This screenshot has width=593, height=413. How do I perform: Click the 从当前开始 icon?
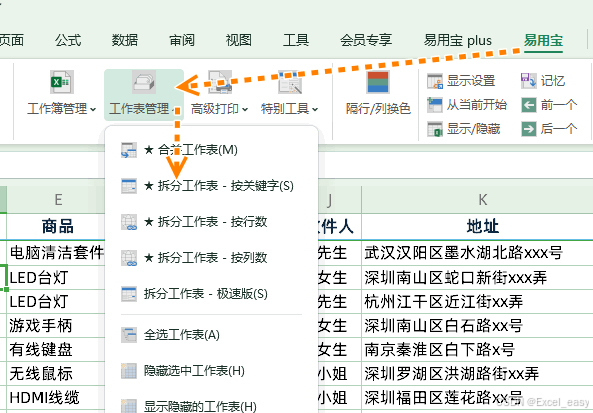435,105
